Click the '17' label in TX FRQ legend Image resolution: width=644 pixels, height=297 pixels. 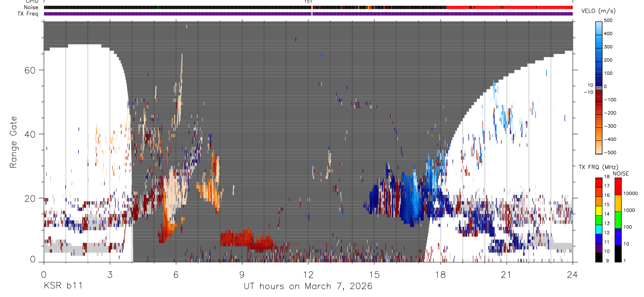(x=606, y=186)
